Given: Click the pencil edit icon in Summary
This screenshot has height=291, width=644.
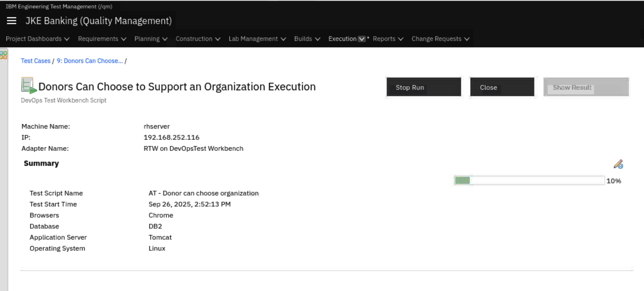Looking at the screenshot, I should 618,164.
